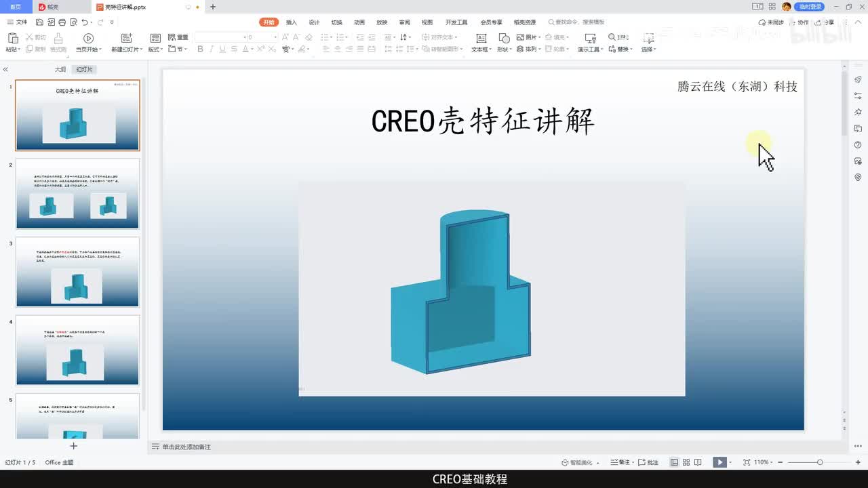Click the Save icon in quick access toolbar

39,22
